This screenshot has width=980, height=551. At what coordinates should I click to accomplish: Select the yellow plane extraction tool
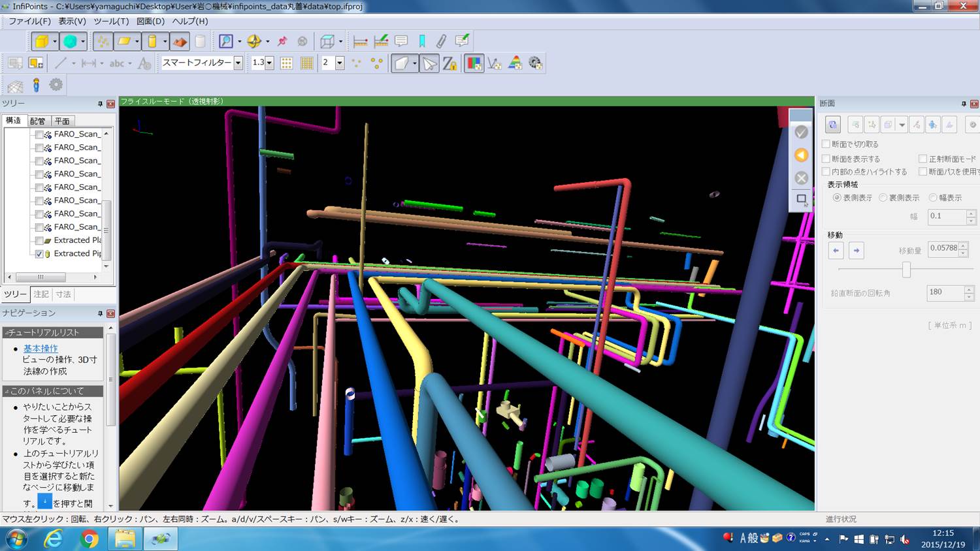[x=123, y=42]
